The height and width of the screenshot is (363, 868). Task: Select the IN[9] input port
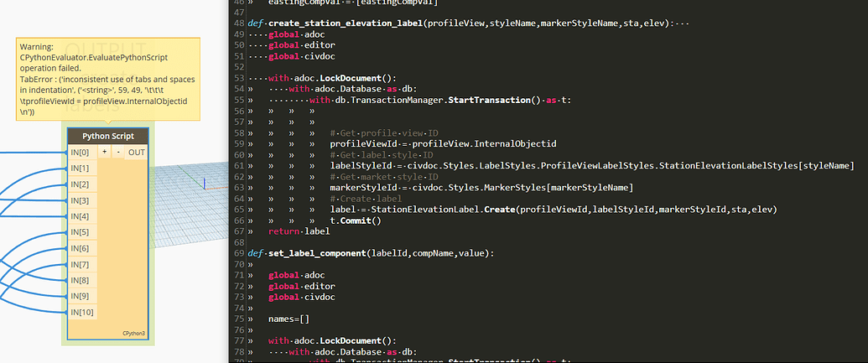click(x=82, y=297)
